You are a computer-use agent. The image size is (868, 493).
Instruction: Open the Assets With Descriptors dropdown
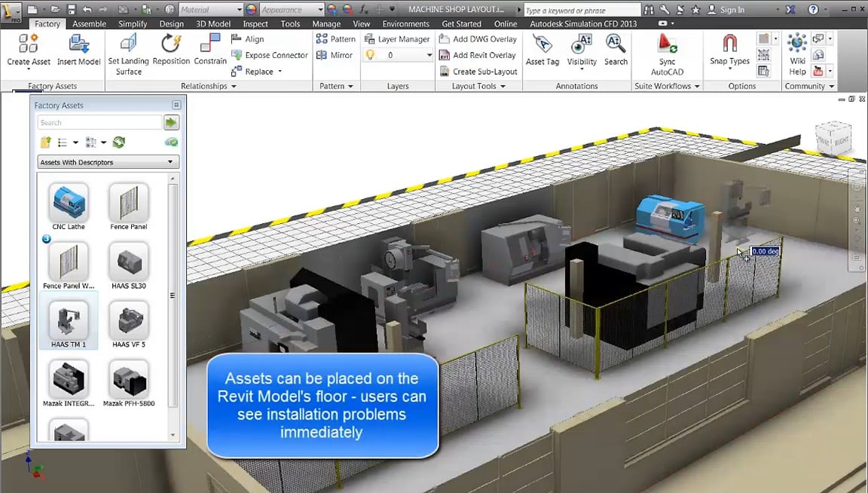coord(108,161)
